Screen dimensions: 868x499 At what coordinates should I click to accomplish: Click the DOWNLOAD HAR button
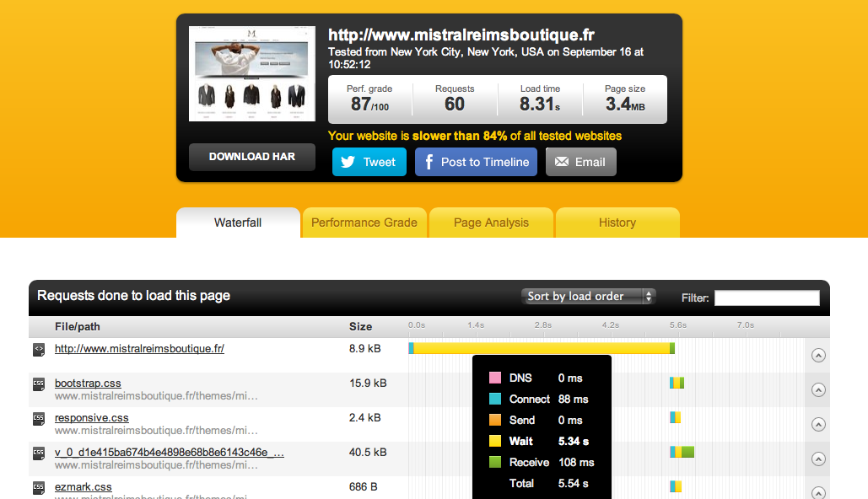point(252,157)
